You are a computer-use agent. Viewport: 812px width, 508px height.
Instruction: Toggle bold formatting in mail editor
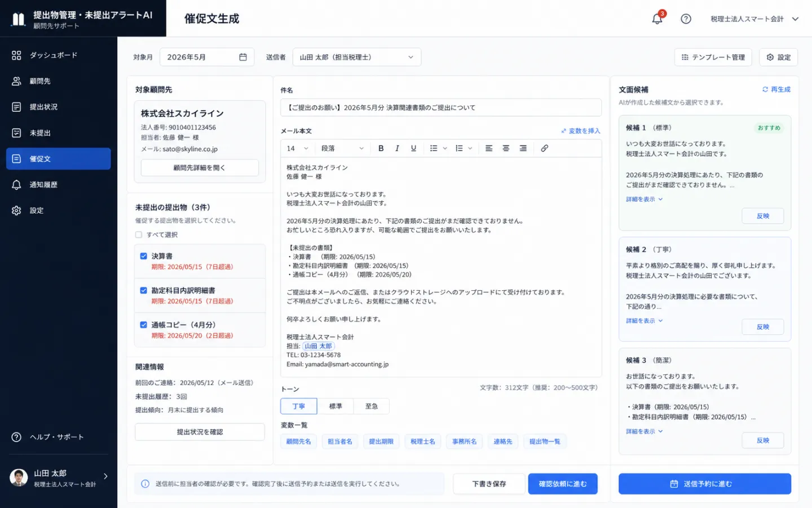click(x=381, y=148)
